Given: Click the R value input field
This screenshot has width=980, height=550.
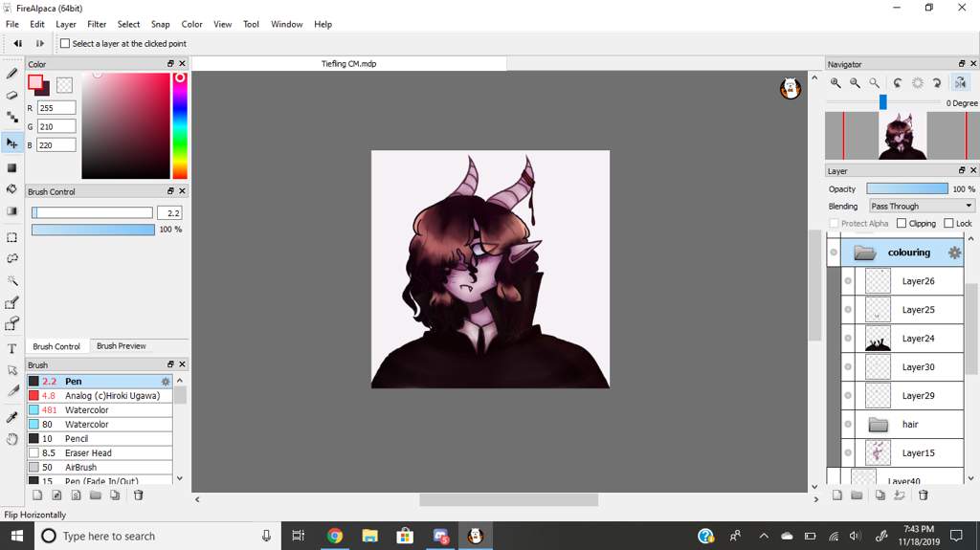Looking at the screenshot, I should (x=56, y=107).
